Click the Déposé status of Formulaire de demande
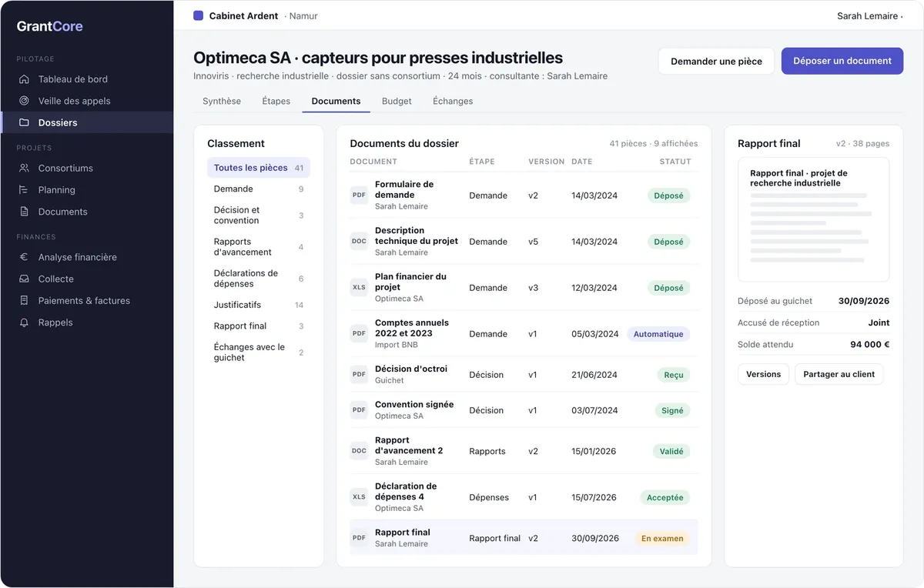This screenshot has height=588, width=924. pos(668,195)
